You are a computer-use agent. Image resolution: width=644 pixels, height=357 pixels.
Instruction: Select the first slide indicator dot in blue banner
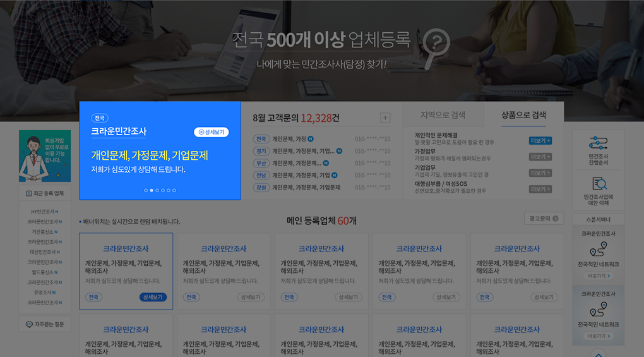pyautogui.click(x=145, y=190)
